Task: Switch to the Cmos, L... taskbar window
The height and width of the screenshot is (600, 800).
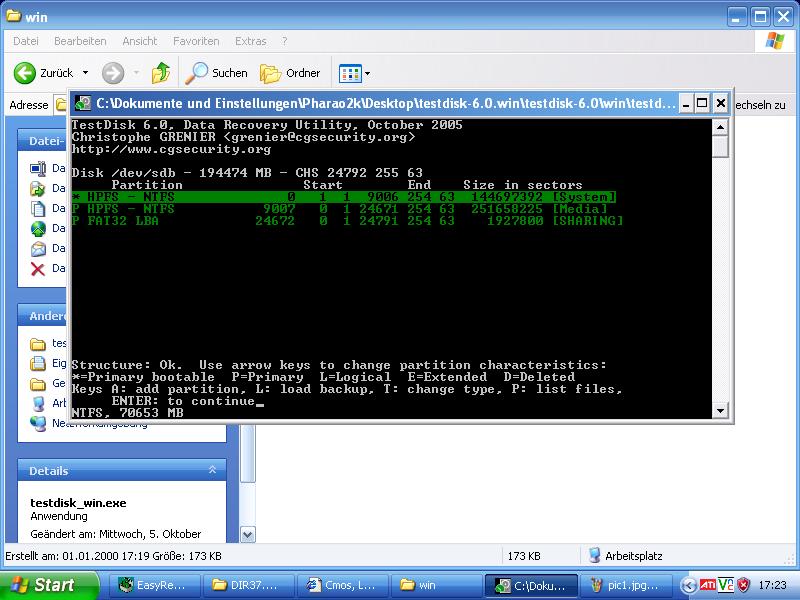Action: [343, 585]
